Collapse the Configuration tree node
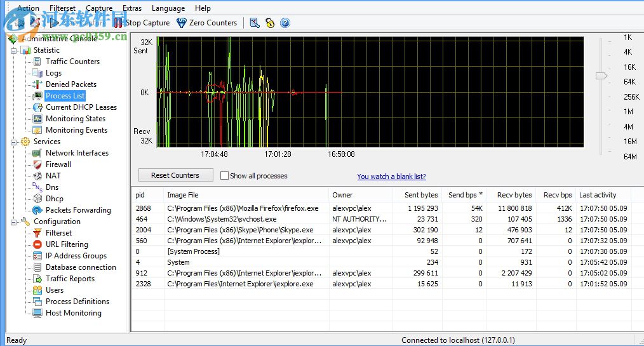Screen dimensions: 644x346 [13, 222]
